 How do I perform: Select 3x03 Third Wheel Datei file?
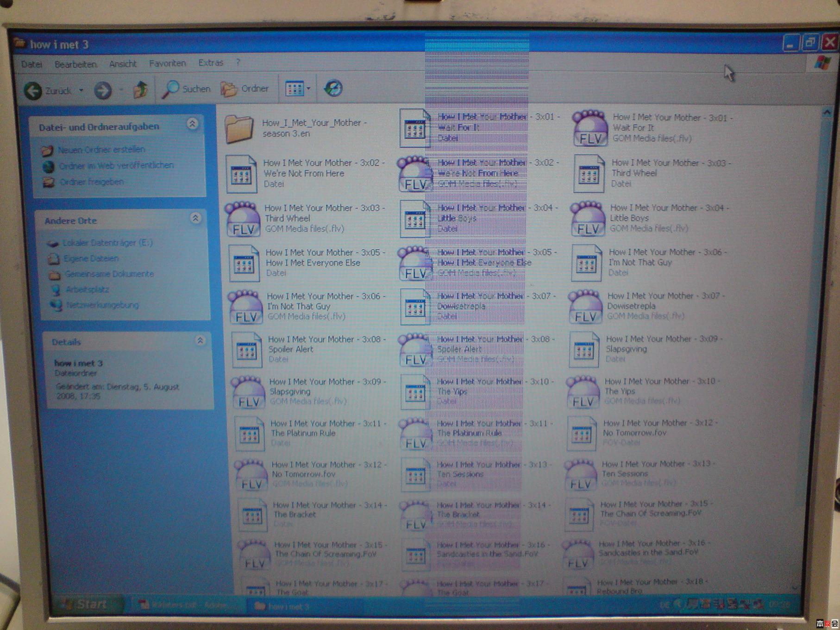point(652,173)
